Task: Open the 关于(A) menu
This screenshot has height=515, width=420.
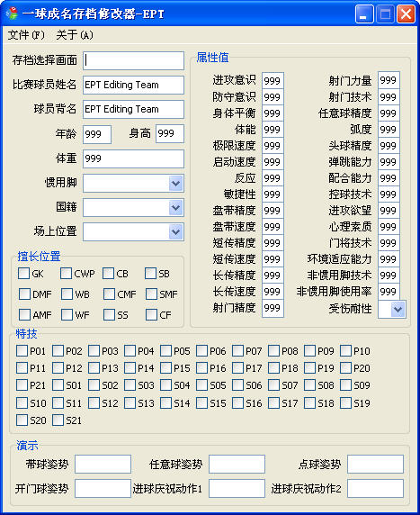Action: (x=75, y=34)
